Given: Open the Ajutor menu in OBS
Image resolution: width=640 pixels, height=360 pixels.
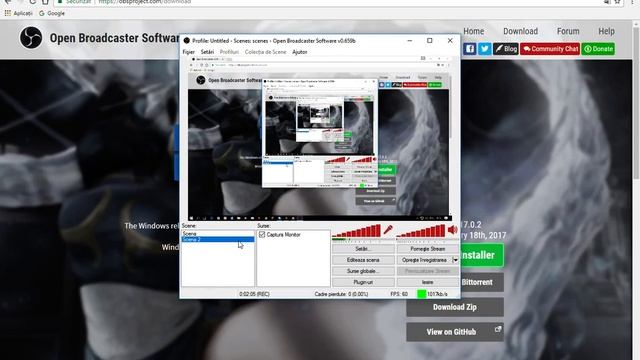Looking at the screenshot, I should pyautogui.click(x=300, y=52).
